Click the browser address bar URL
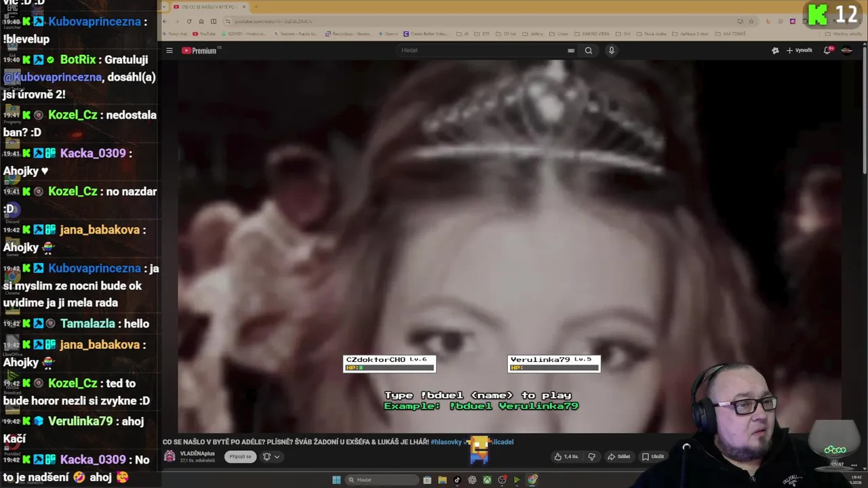This screenshot has height=488, width=868. coord(275,21)
